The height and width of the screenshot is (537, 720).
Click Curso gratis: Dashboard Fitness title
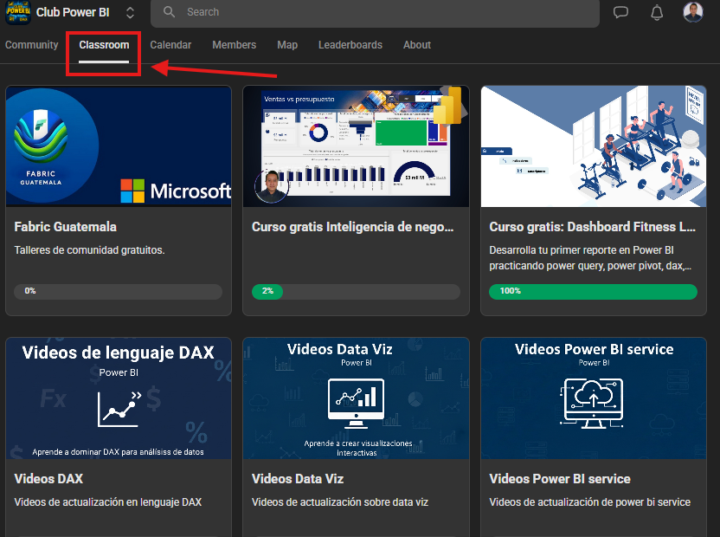point(592,227)
